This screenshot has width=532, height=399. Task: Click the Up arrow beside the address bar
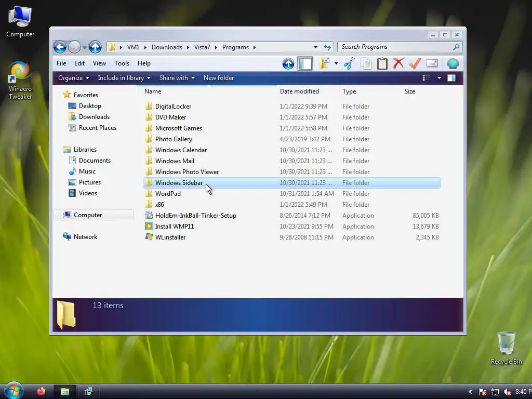pos(96,47)
